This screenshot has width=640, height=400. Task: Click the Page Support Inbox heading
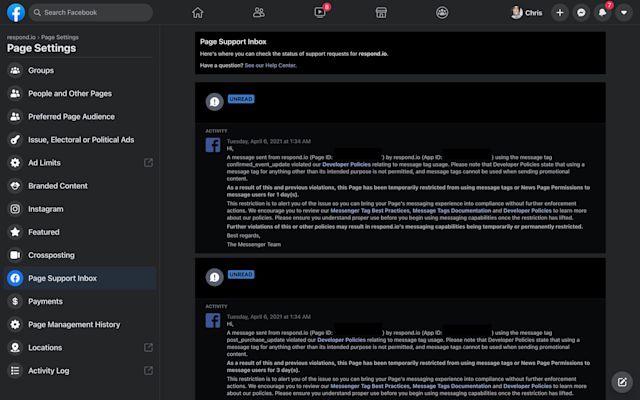click(x=233, y=42)
